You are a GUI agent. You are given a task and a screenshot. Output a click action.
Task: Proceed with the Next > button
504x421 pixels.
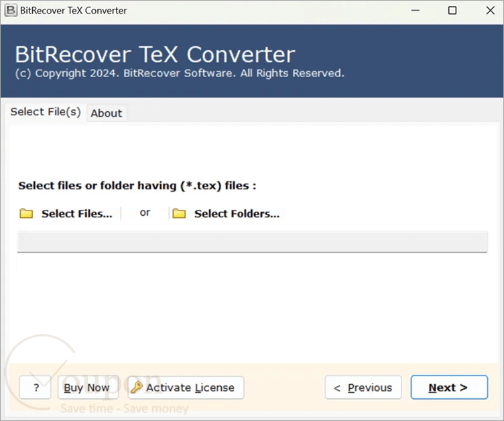point(449,387)
